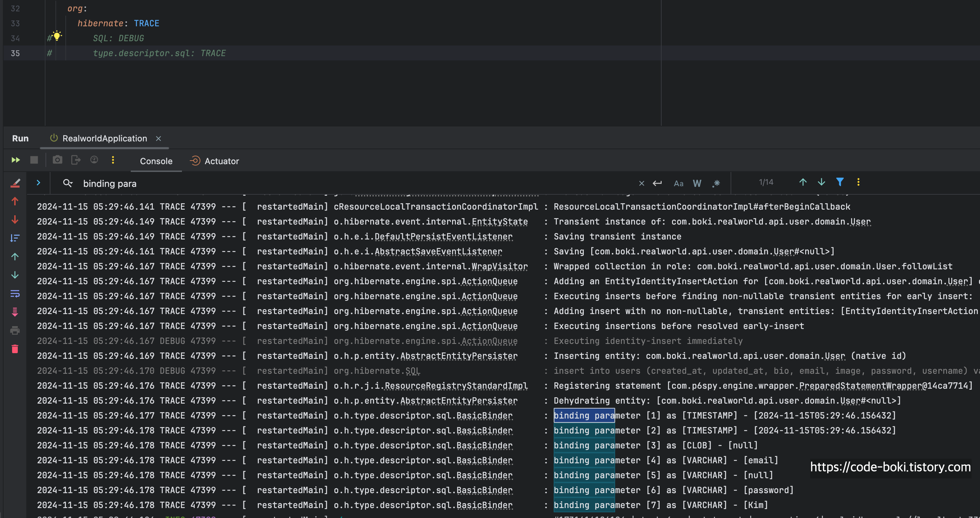Open the search history dropdown at the magnifier

tap(68, 183)
